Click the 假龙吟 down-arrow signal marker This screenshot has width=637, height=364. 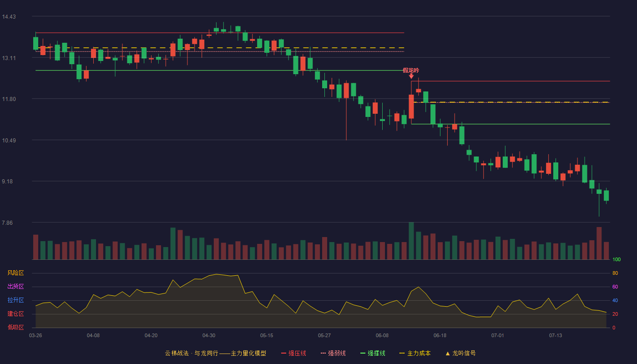[x=411, y=76]
